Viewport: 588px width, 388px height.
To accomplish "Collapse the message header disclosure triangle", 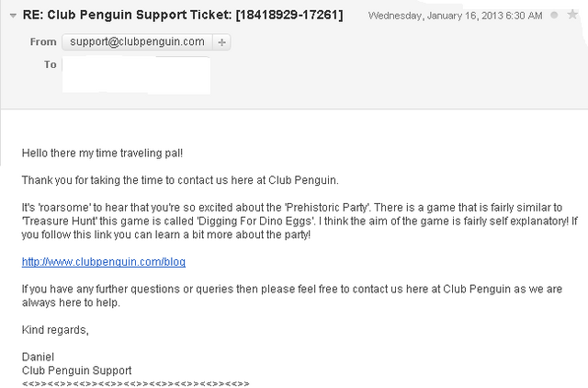I will tap(13, 16).
